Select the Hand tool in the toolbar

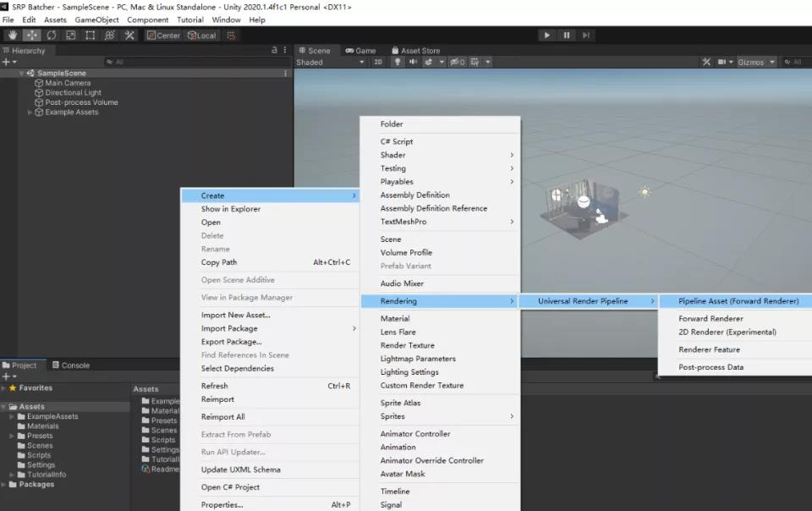coord(13,36)
